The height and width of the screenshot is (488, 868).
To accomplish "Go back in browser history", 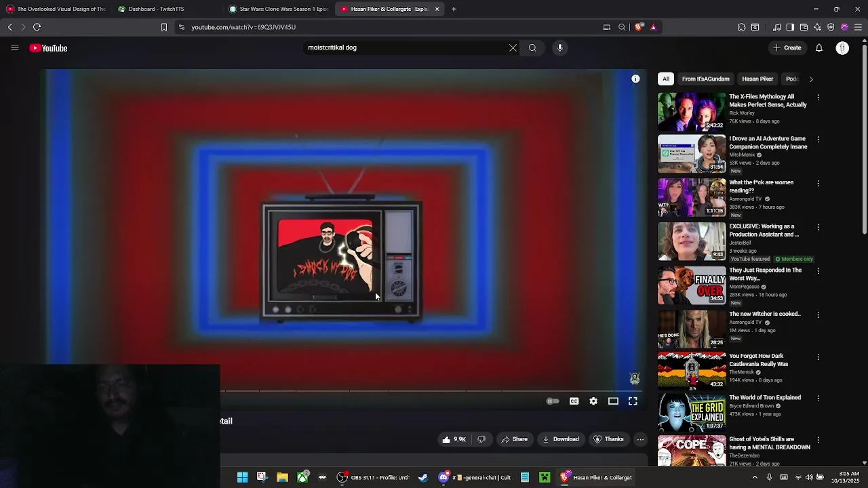I will coord(9,27).
